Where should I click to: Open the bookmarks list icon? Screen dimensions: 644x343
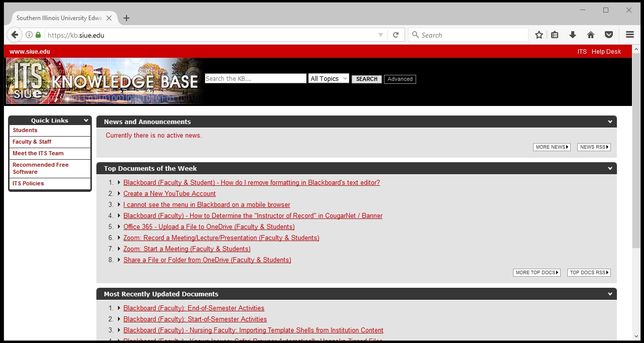[555, 35]
